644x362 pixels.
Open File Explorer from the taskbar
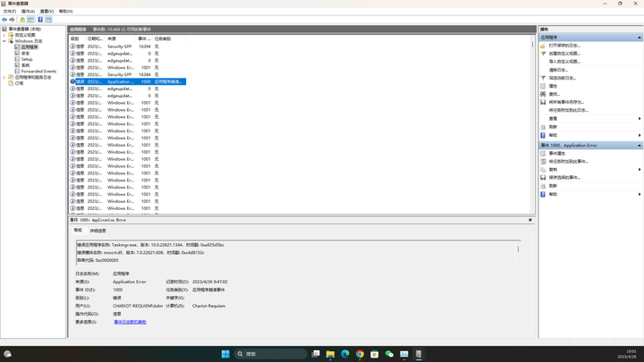click(x=330, y=354)
